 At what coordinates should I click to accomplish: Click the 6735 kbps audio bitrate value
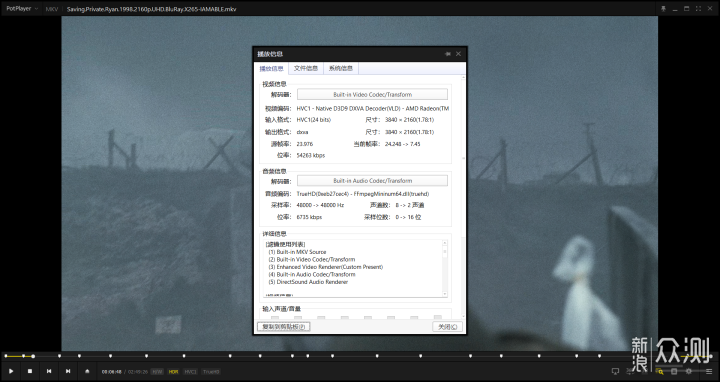click(x=309, y=217)
